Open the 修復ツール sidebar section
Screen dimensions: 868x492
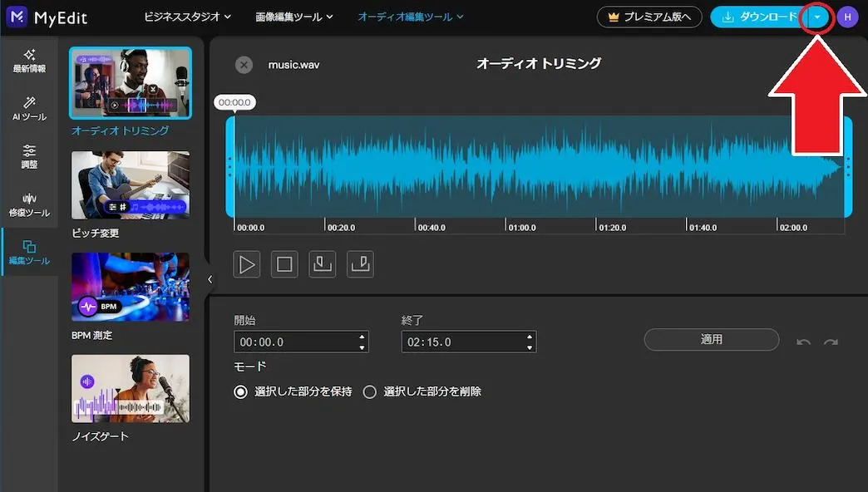29,204
